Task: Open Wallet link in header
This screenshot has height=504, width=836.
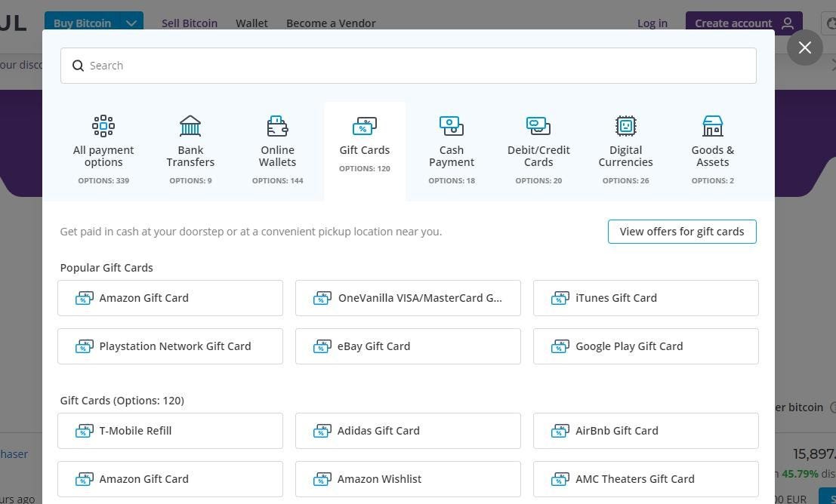Action: point(251,23)
